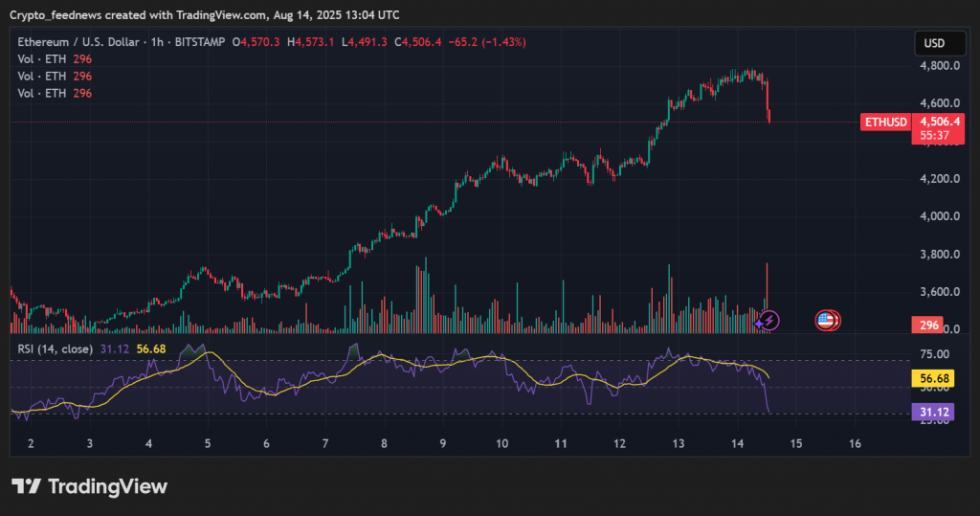Select the first Vol · ETH indicator

(x=43, y=59)
